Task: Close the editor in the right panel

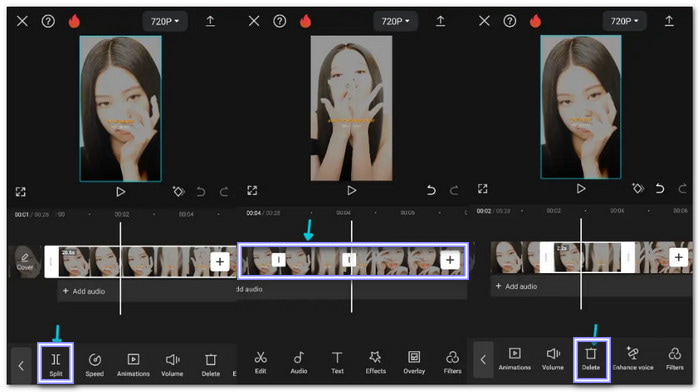Action: [x=484, y=21]
